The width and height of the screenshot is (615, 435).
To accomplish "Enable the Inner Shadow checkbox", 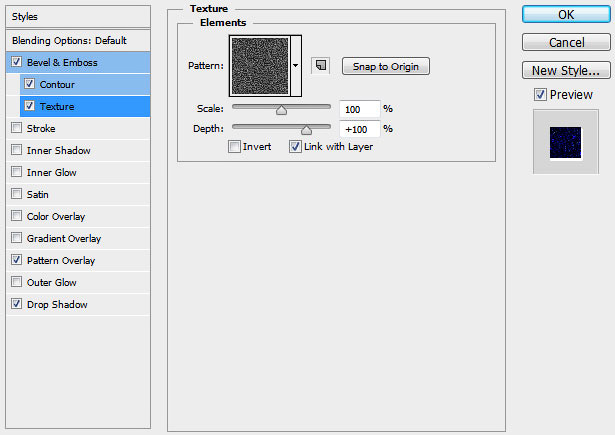I will (x=16, y=150).
